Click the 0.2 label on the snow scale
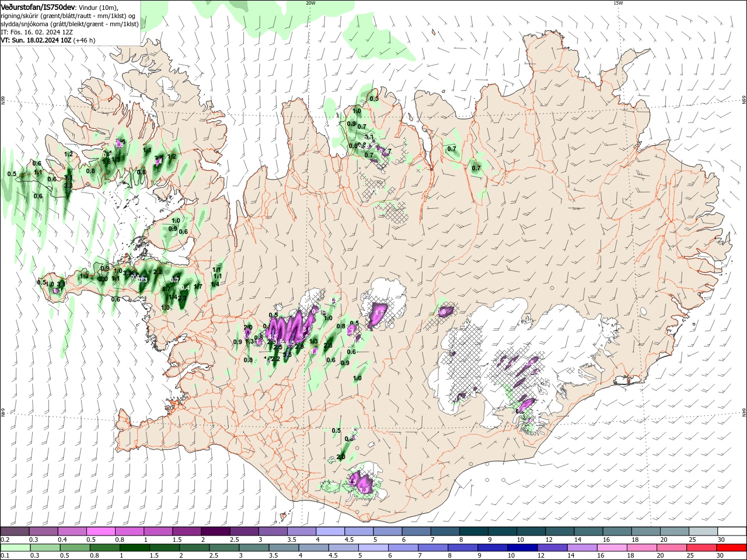The width and height of the screenshot is (747, 560). pyautogui.click(x=5, y=540)
